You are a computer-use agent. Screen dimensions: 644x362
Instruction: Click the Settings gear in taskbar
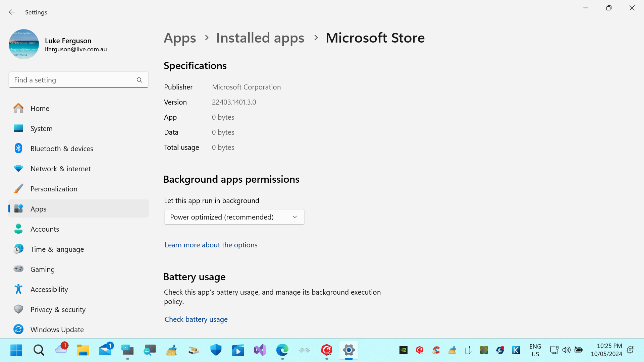point(349,350)
